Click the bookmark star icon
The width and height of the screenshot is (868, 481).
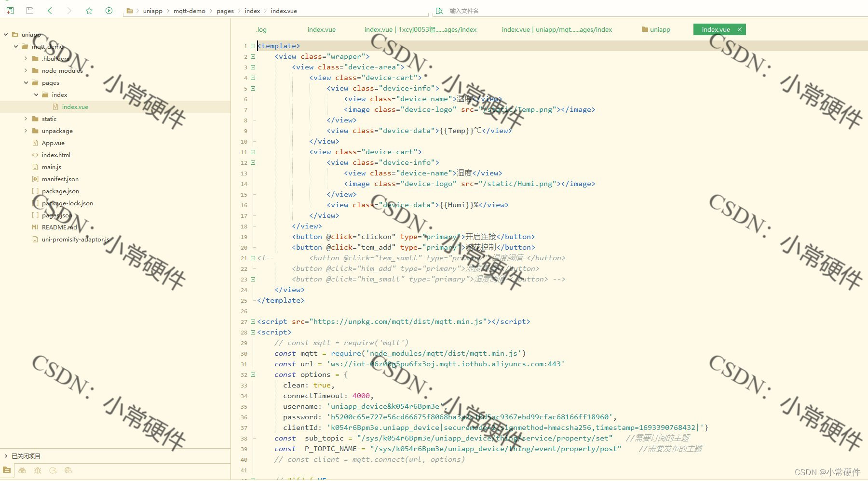tap(89, 11)
